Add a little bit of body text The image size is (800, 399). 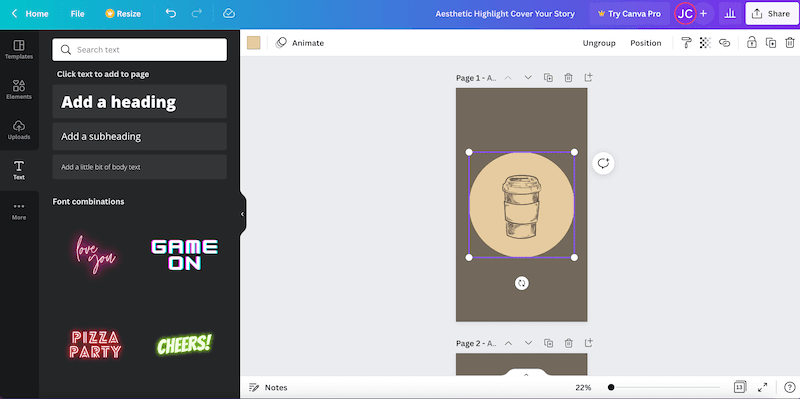pos(139,167)
